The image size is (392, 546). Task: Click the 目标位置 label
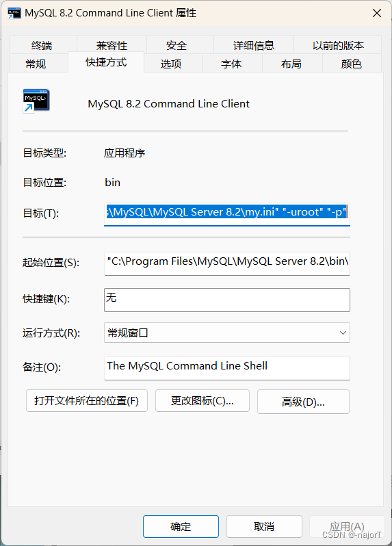(x=44, y=183)
